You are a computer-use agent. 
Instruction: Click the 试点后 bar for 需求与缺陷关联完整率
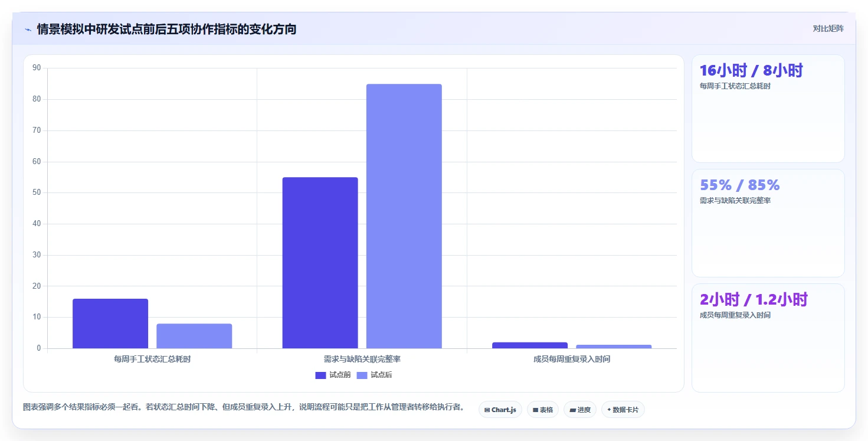404,216
